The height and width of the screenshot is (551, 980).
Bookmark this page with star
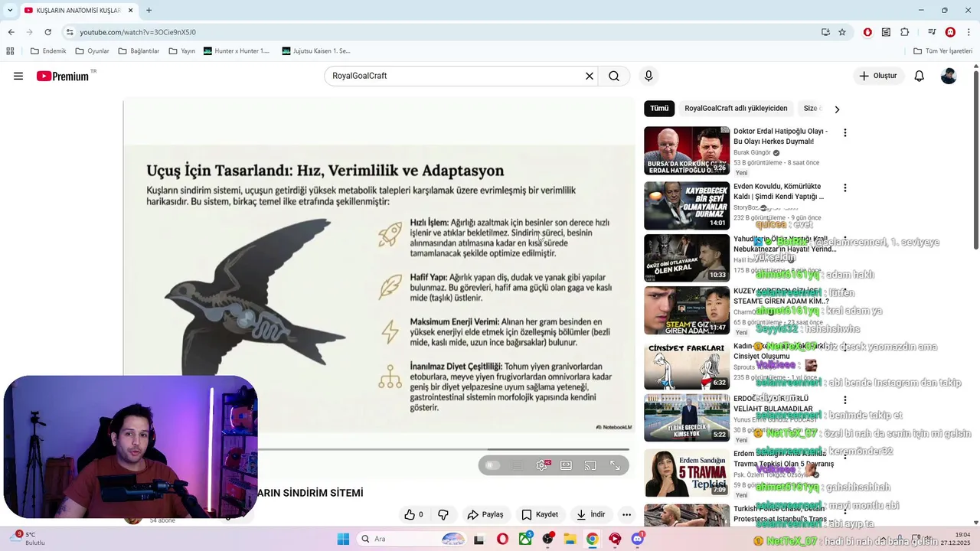coord(842,32)
